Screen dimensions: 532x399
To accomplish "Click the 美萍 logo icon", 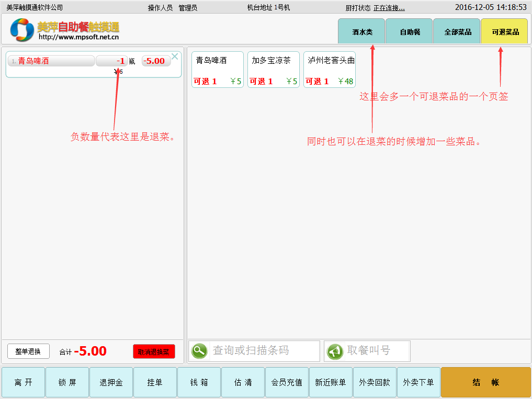I will (22, 30).
